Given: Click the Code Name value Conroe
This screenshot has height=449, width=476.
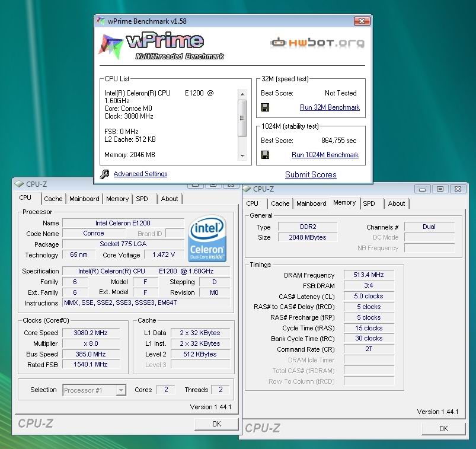Looking at the screenshot, I should 94,233.
